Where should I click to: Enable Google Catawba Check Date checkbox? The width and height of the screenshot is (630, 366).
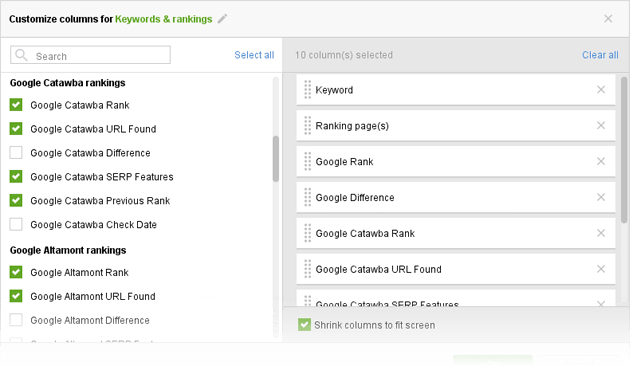coord(16,224)
